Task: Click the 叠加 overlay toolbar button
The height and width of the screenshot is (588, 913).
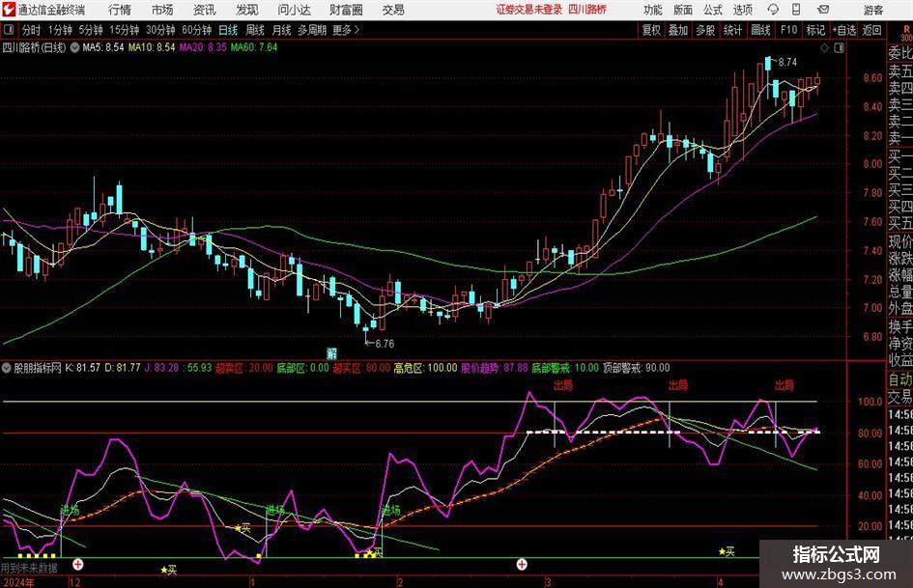Action: click(678, 30)
